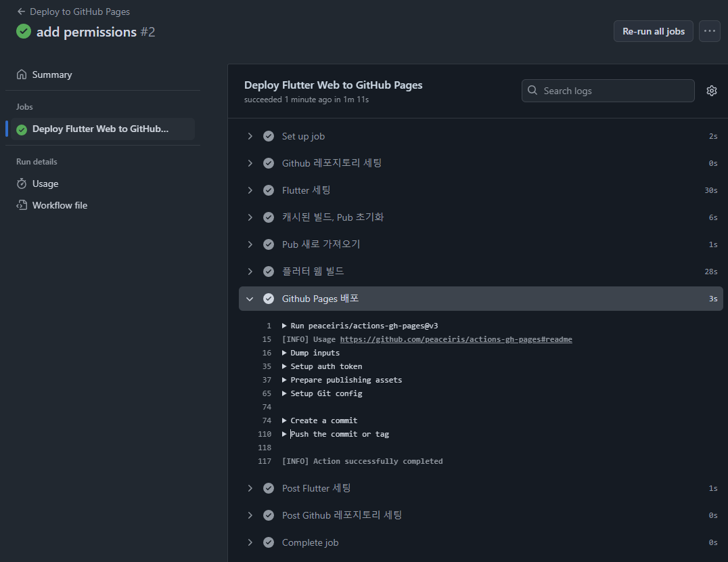The width and height of the screenshot is (728, 562).
Task: Open the Summary page
Action: point(52,74)
